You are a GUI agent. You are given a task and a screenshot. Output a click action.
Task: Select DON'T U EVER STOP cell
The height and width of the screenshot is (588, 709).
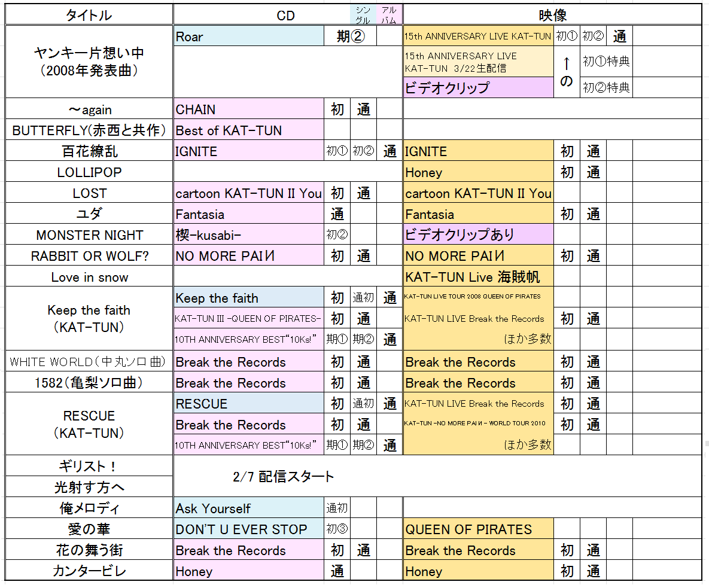pos(249,529)
